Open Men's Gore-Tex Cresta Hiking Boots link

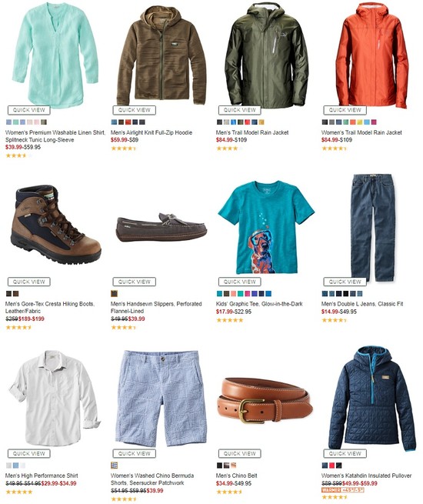click(50, 307)
